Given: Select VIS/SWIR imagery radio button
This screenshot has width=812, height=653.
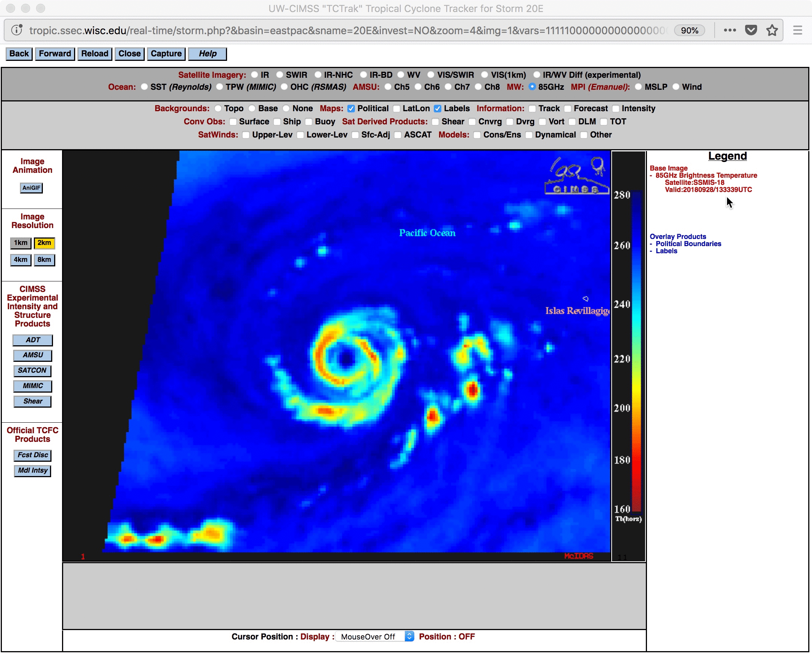Looking at the screenshot, I should pyautogui.click(x=431, y=75).
